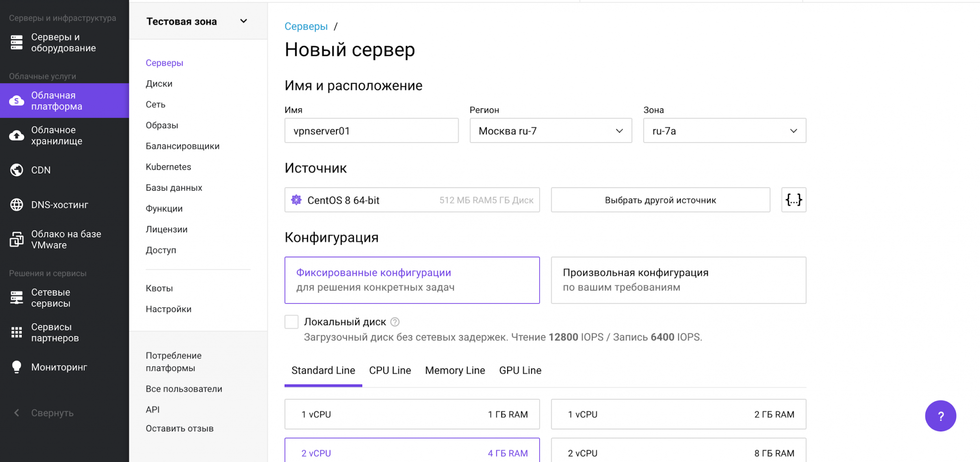
Task: Select Фиксированные конфигурации option
Action: (412, 280)
